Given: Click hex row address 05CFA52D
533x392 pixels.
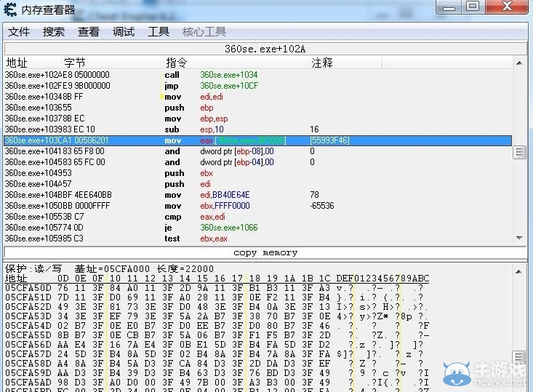Looking at the screenshot, I should coord(28,307).
